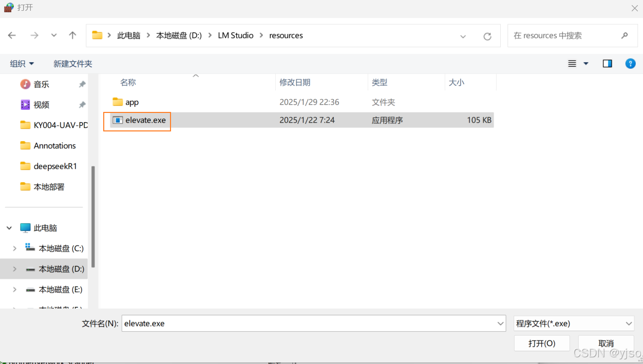Toggle the preview pane
This screenshot has width=643, height=364.
(608, 64)
